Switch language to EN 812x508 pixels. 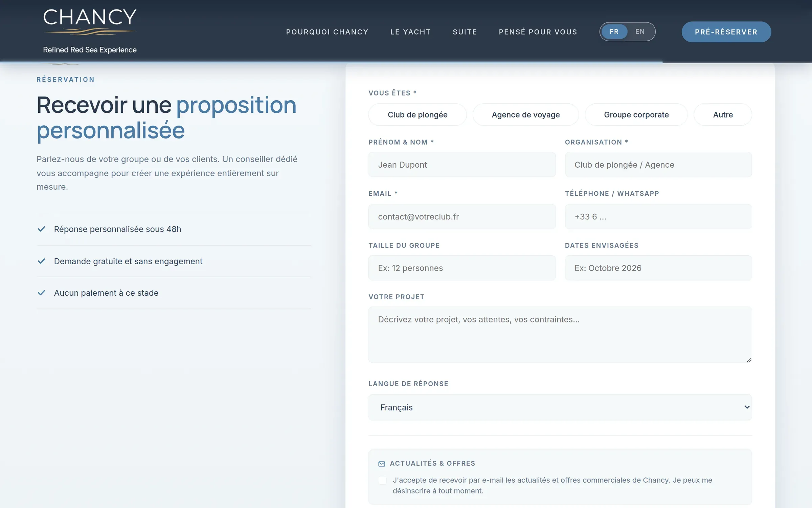tap(640, 31)
